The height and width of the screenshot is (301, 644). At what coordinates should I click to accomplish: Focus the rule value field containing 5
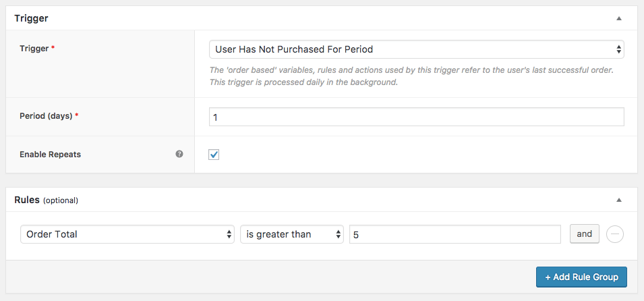(x=455, y=234)
